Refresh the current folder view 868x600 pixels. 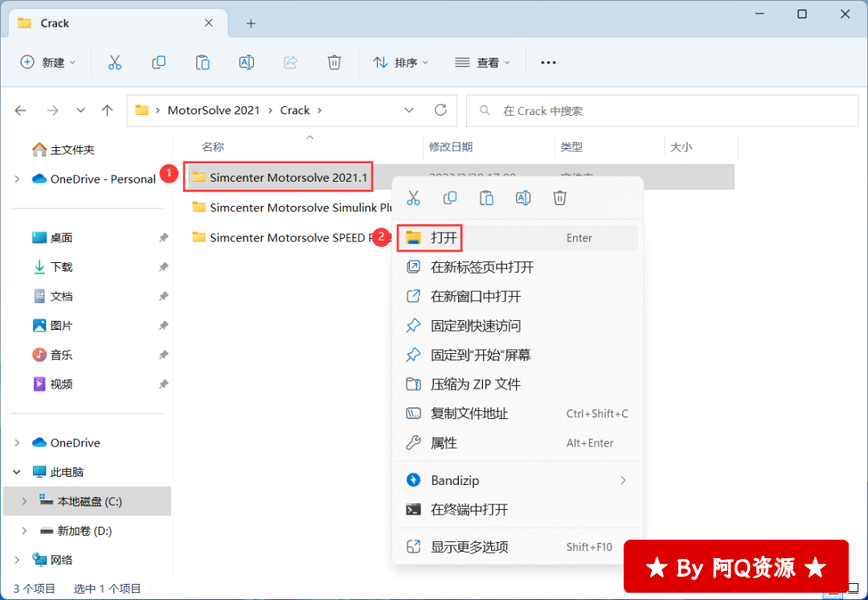coord(440,110)
